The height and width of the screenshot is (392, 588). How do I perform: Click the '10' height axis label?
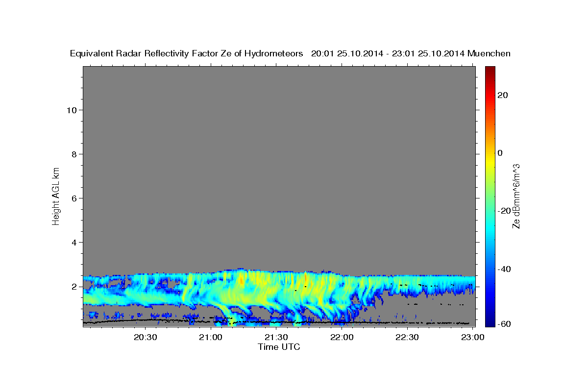point(72,110)
